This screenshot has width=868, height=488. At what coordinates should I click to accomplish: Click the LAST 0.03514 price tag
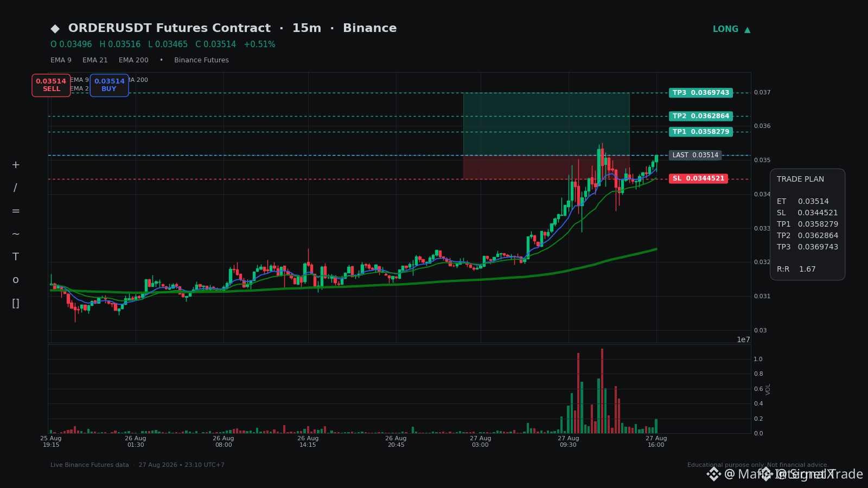point(695,155)
